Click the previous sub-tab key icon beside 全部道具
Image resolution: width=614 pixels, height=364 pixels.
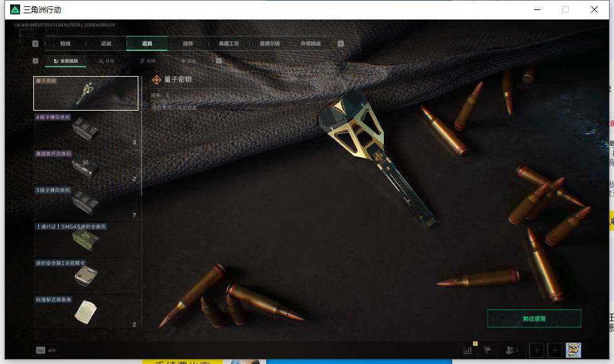click(x=35, y=60)
